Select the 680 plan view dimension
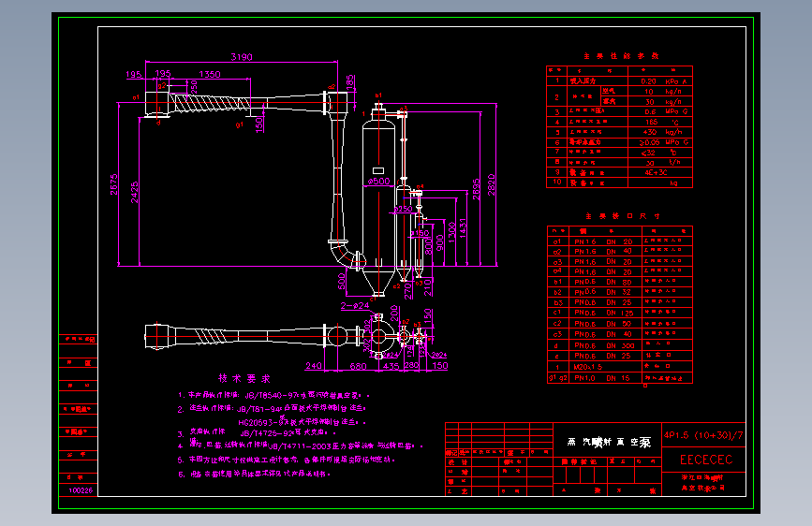The width and height of the screenshot is (812, 526). 359,366
